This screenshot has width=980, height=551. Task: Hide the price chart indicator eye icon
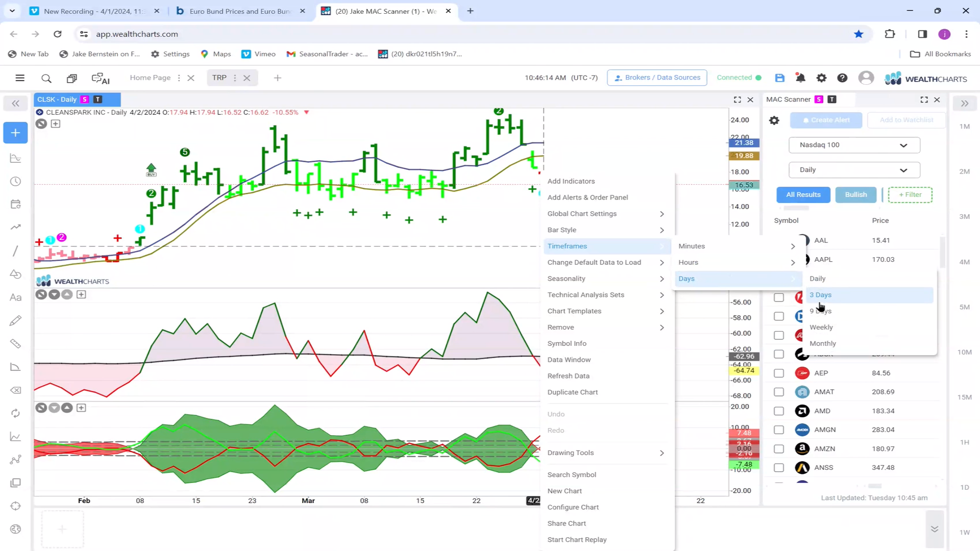(x=41, y=123)
